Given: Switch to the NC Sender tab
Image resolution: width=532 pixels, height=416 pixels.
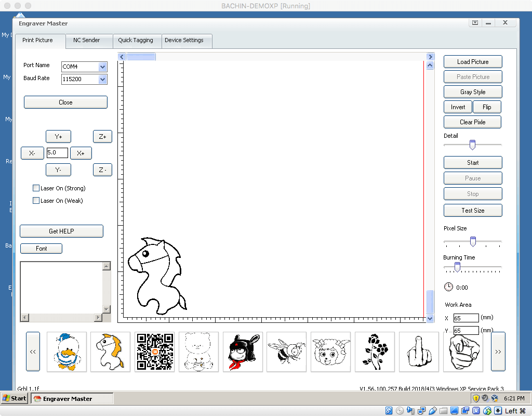Looking at the screenshot, I should (89, 41).
